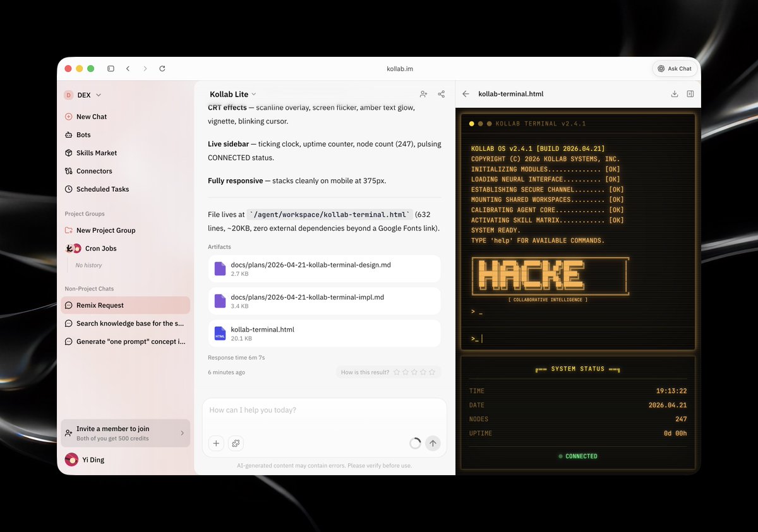Click the DATE value 2026.04.21
Image resolution: width=758 pixels, height=532 pixels.
pos(668,405)
